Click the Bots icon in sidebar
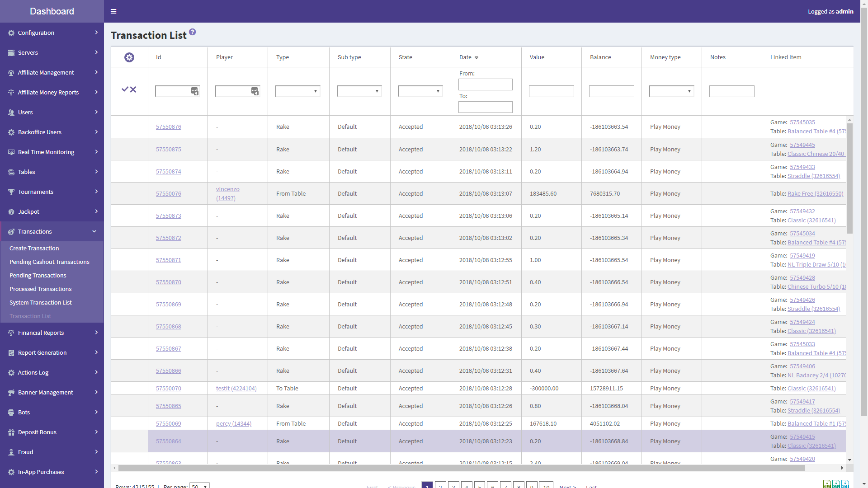Image resolution: width=868 pixels, height=488 pixels. (11, 413)
